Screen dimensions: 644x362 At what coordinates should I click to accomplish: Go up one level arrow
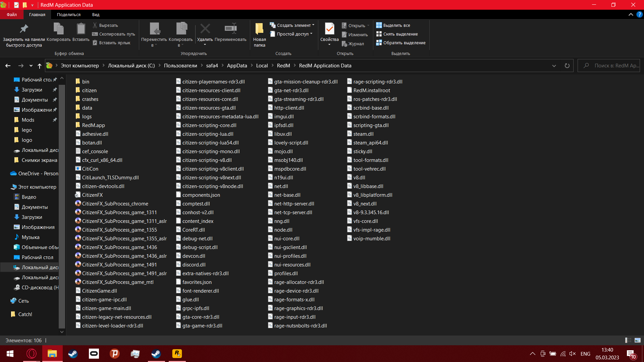click(x=40, y=66)
